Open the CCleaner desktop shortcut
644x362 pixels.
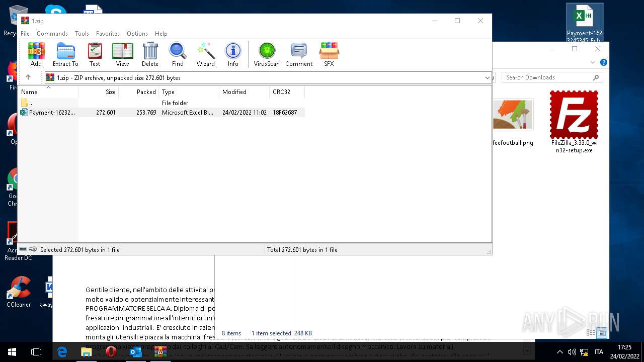point(19,292)
